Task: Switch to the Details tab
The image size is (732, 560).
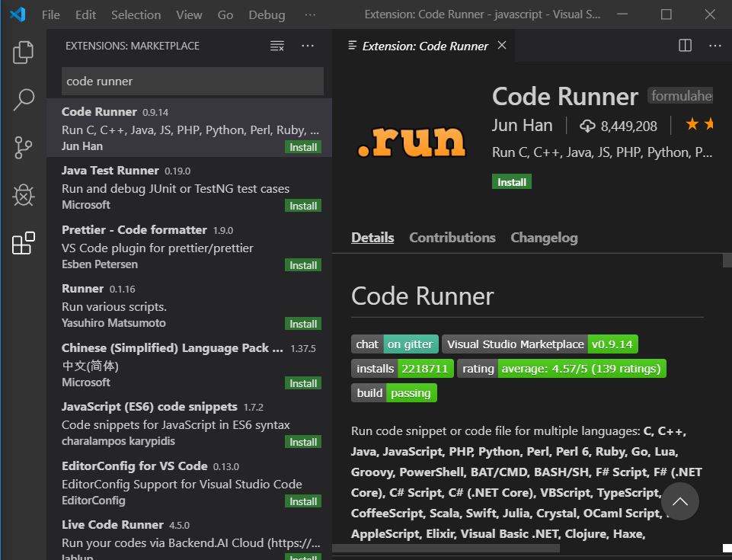Action: [372, 237]
